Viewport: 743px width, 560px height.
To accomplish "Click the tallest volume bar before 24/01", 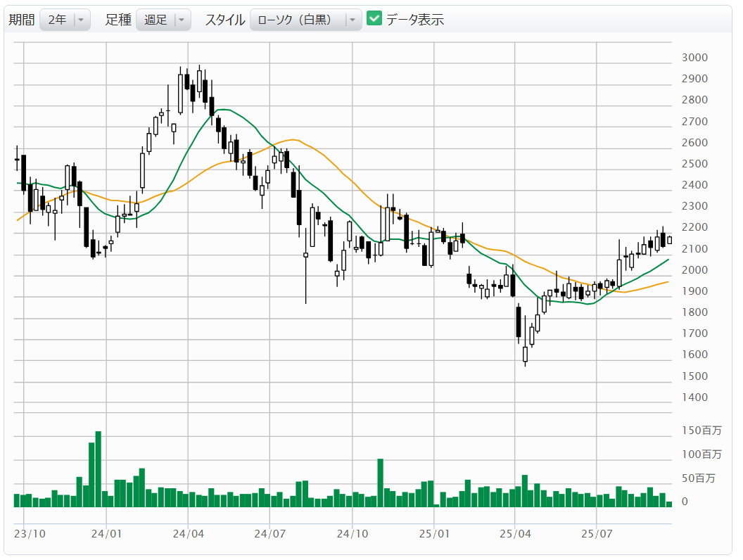I will tap(98, 469).
